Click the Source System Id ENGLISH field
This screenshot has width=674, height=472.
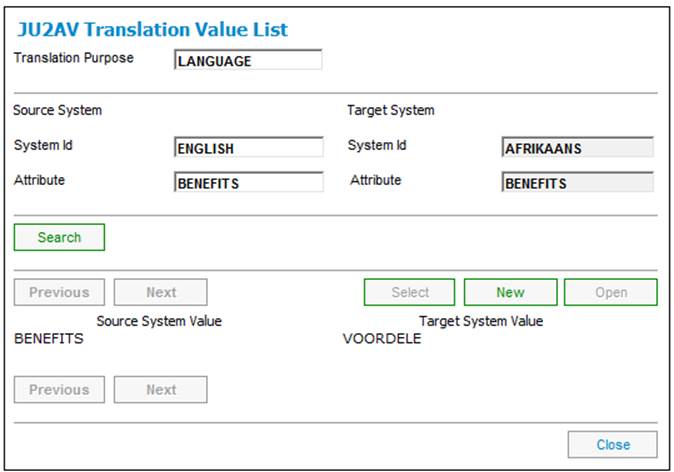click(x=249, y=147)
